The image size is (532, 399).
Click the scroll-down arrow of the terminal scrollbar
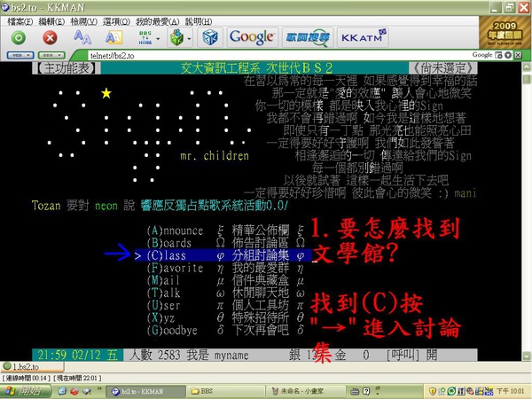coord(527,356)
